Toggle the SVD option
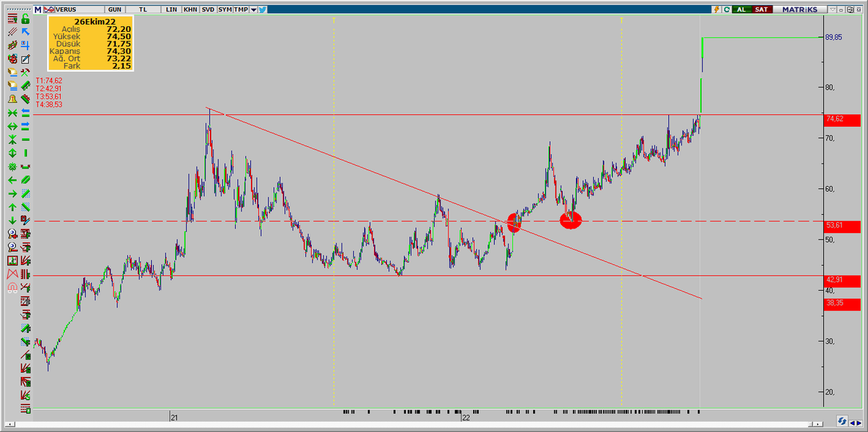The height and width of the screenshot is (432, 868). [208, 9]
